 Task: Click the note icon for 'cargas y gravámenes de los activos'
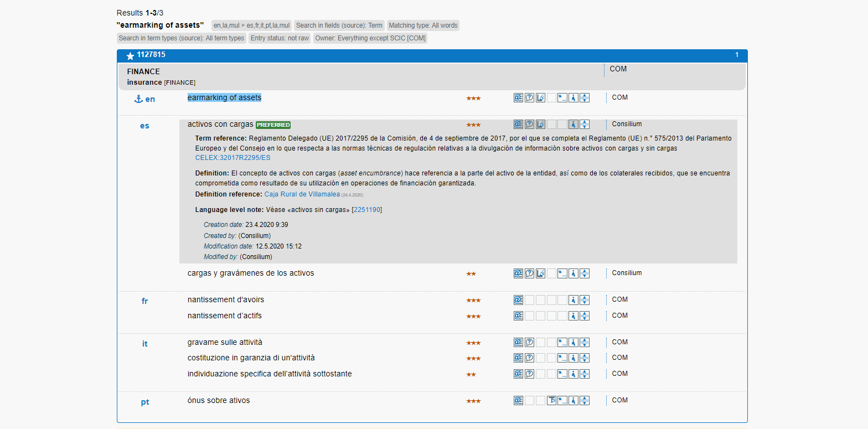pos(540,273)
